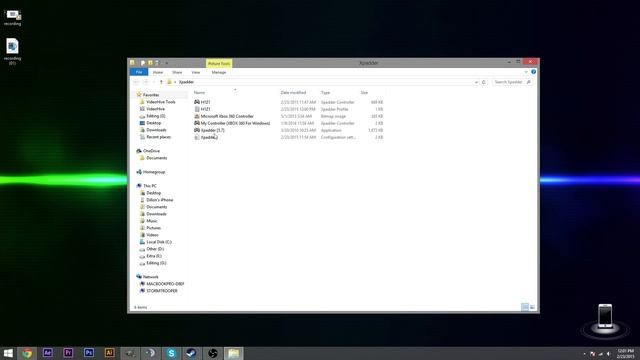This screenshot has width=640, height=360.
Task: Show hidden system tray icons
Action: [x=584, y=354]
